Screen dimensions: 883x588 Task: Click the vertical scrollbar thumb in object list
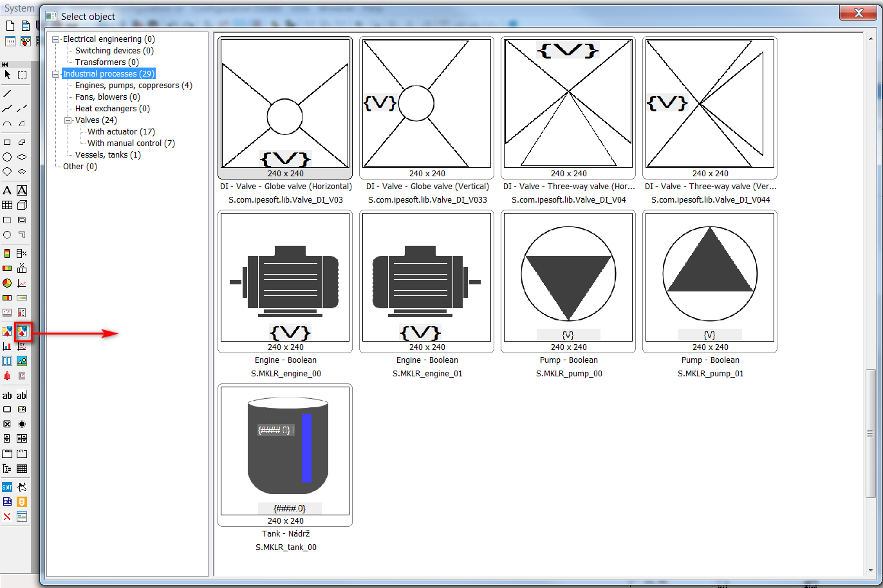click(870, 434)
